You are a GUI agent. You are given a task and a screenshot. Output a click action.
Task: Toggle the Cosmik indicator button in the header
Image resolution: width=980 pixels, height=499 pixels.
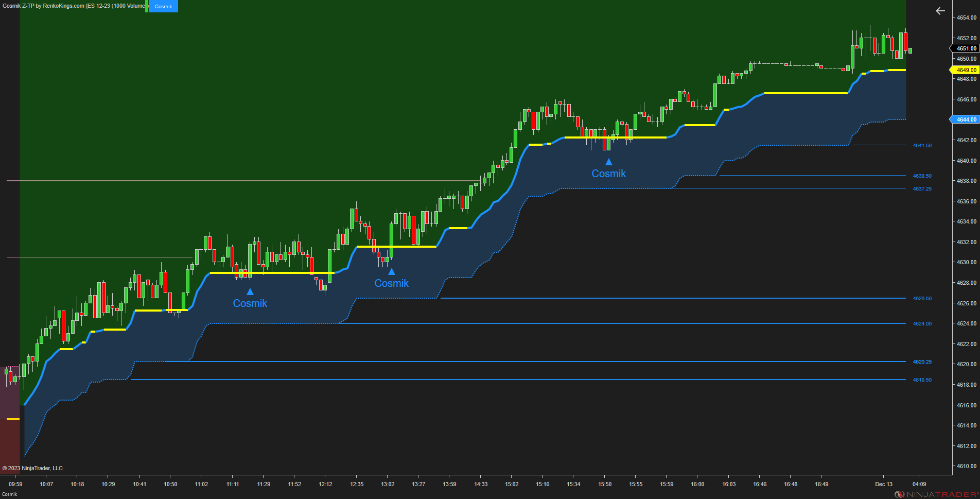pyautogui.click(x=164, y=6)
